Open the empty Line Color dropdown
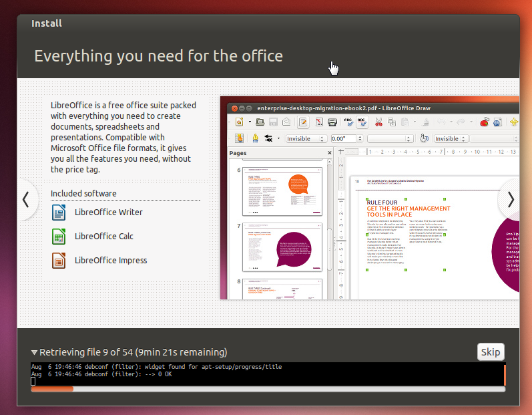Viewport: 532px width, 415px height. pos(390,138)
